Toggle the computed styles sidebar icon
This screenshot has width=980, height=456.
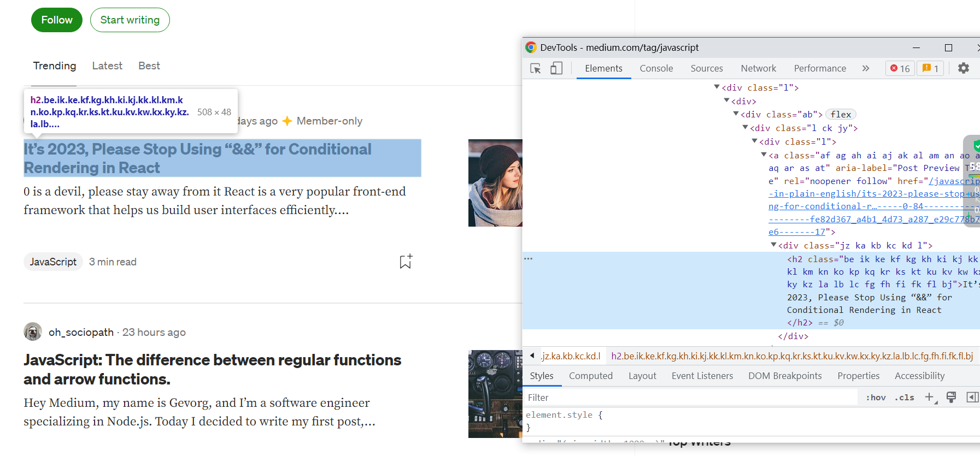click(972, 397)
